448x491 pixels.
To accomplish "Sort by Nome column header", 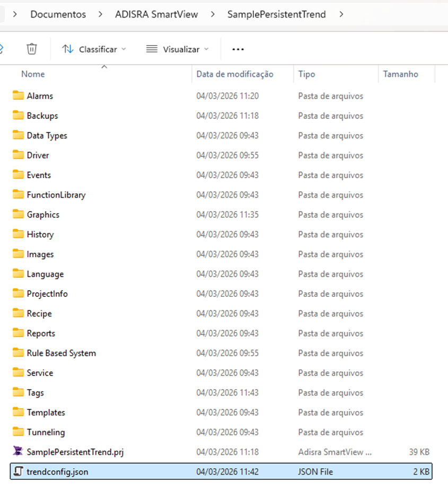I will [33, 74].
